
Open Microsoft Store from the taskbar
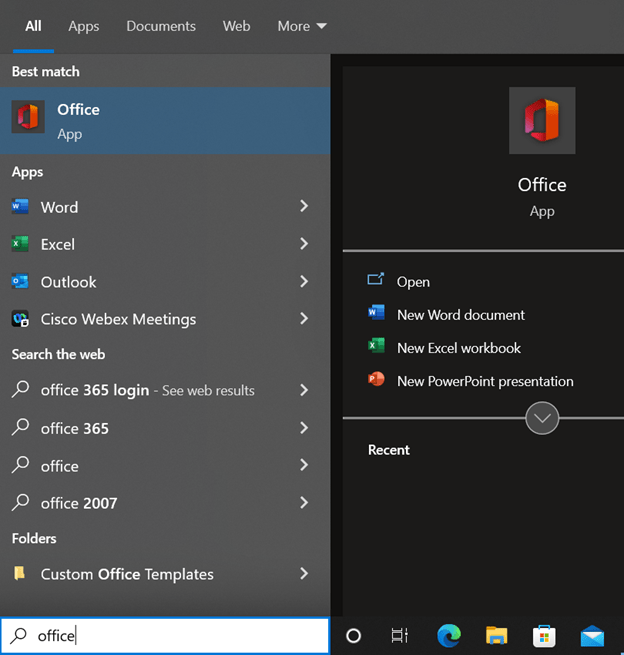544,636
